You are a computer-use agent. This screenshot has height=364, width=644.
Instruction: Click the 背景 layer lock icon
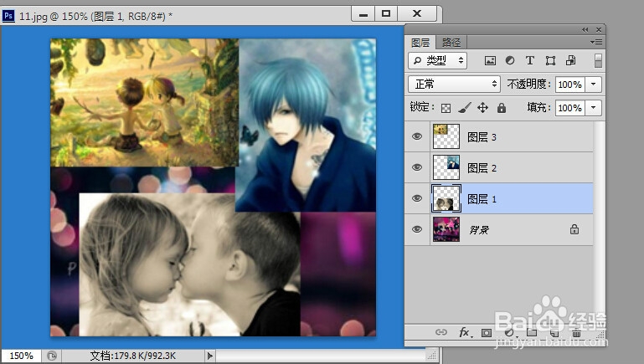point(574,229)
